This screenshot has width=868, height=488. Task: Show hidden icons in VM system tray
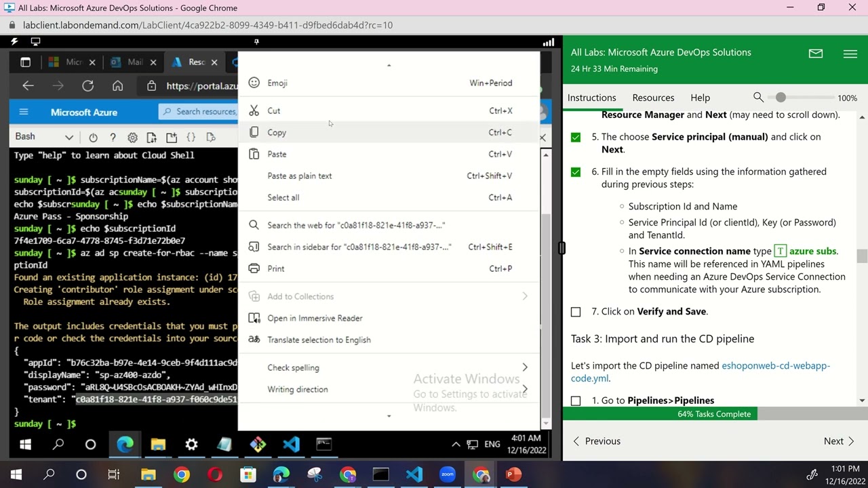[456, 445]
